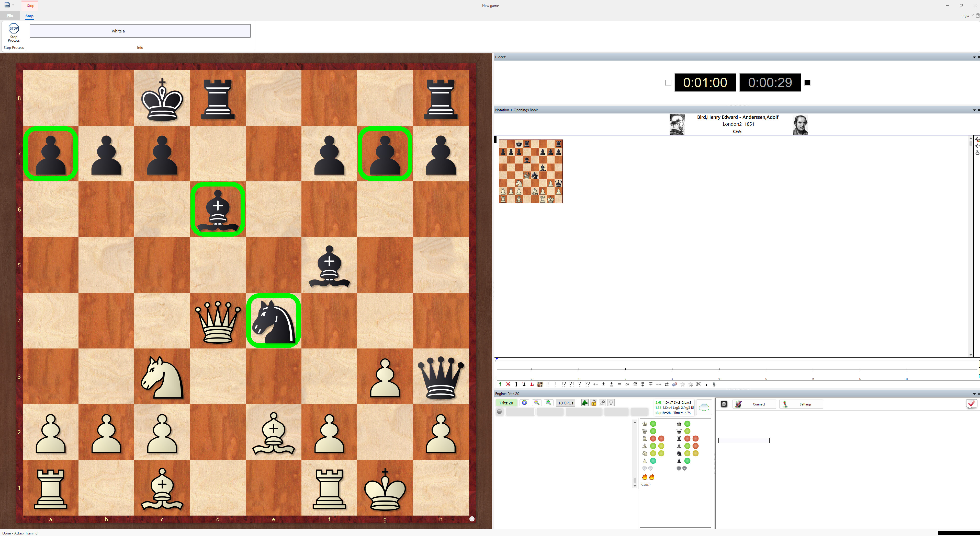This screenshot has height=536, width=980.
Task: Click the double exclamation annotation icon
Action: (548, 384)
